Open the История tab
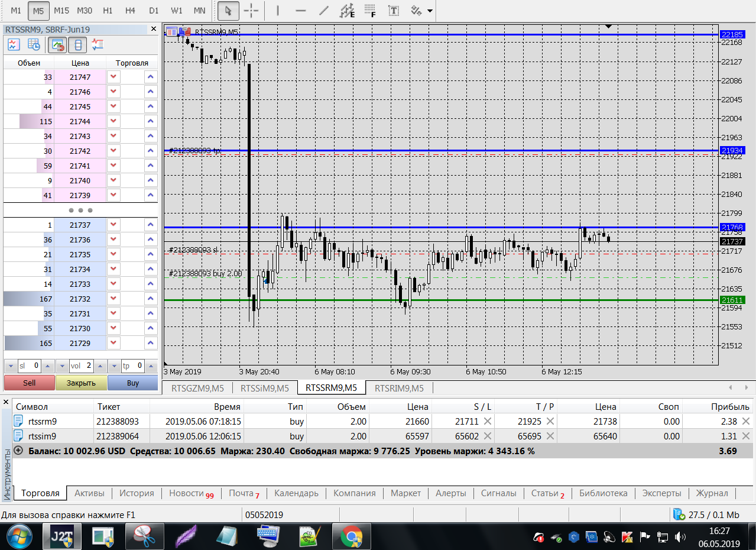756x550 pixels. (137, 493)
